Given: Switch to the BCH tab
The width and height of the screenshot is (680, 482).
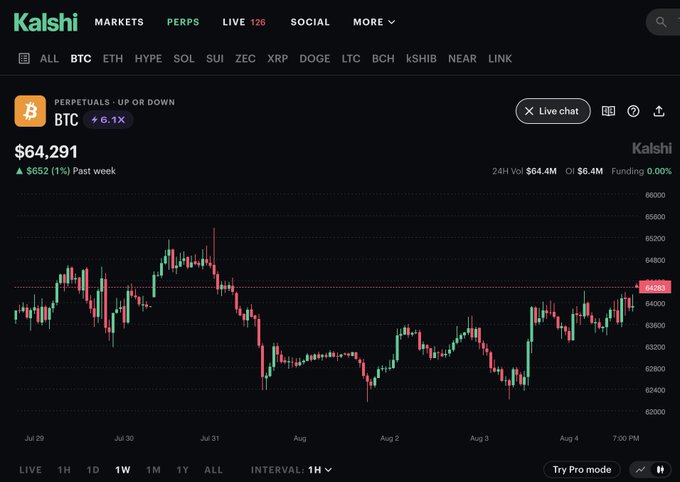Looking at the screenshot, I should point(383,59).
